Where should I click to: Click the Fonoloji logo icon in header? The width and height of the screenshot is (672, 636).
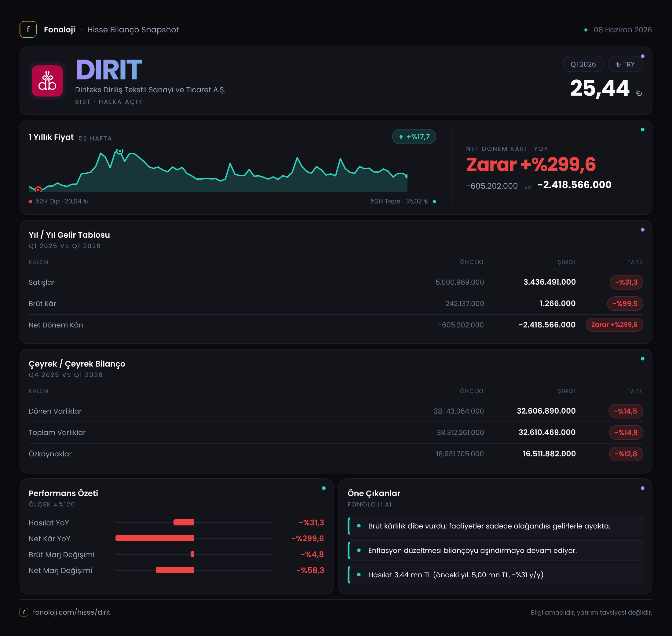(28, 30)
